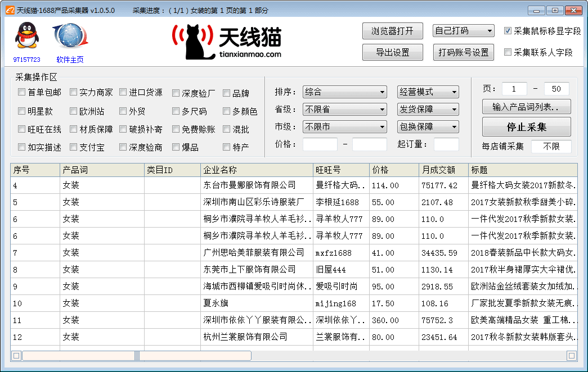
Task: Enable the 品牌 checkbox
Action: click(x=227, y=93)
